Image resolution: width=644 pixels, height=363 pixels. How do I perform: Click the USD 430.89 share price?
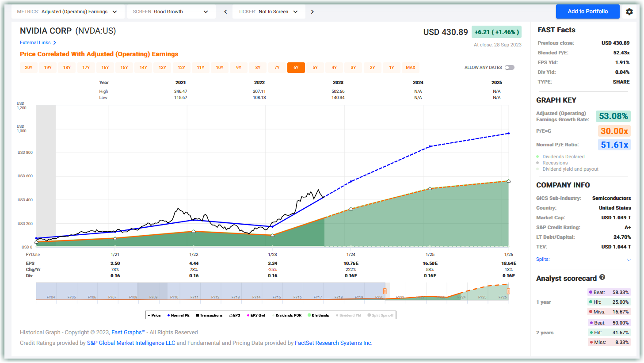(x=446, y=32)
